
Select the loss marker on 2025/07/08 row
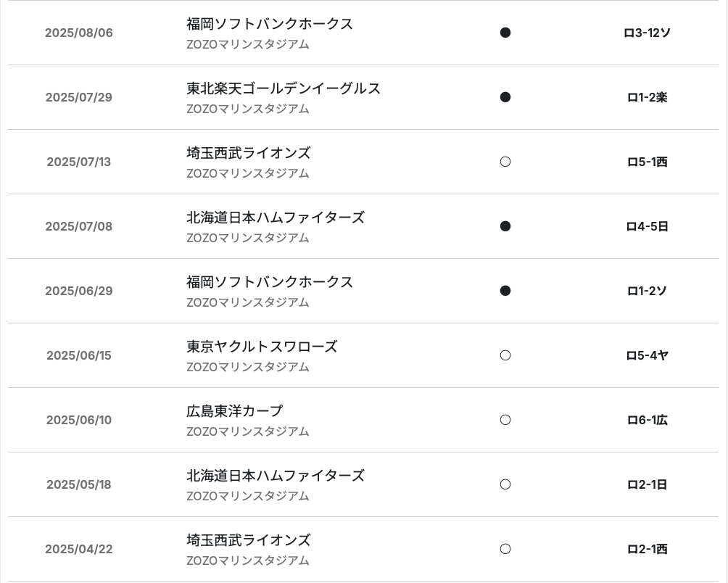pos(505,226)
